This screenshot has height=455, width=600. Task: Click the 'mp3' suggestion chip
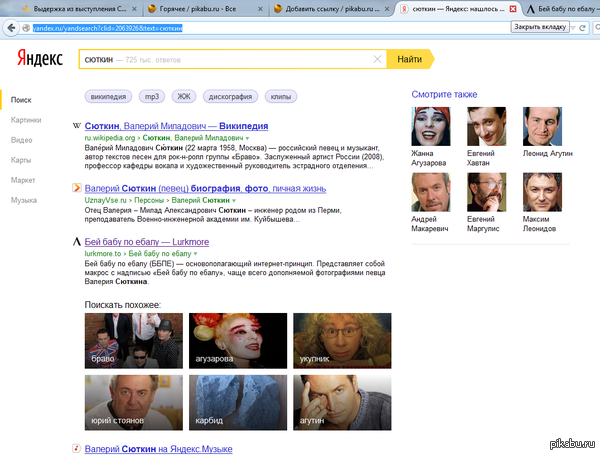[152, 96]
